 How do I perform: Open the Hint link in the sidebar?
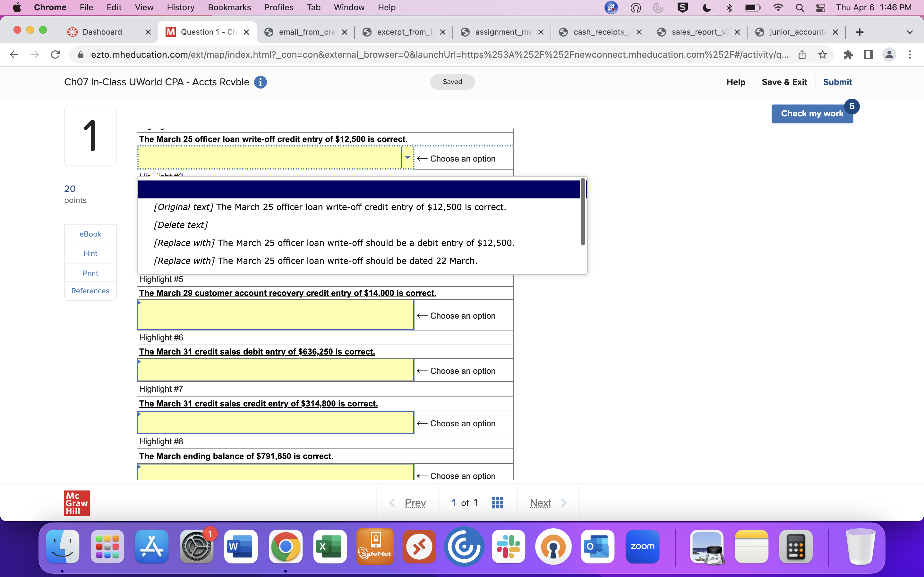90,253
